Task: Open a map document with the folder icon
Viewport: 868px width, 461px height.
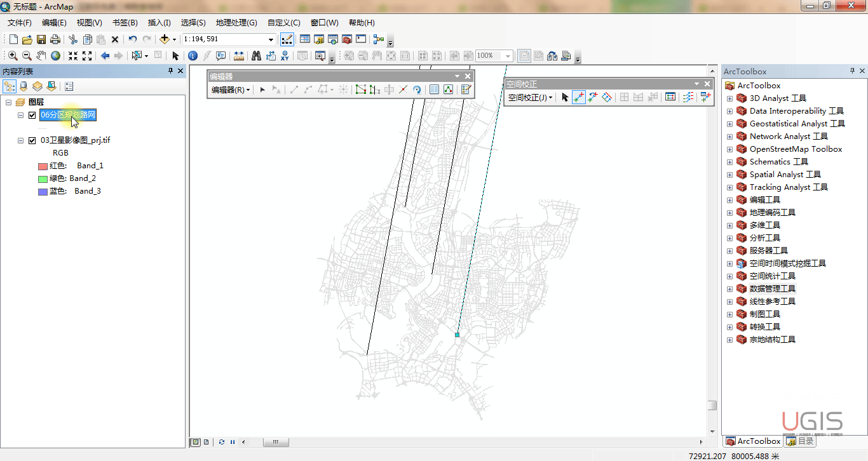Action: [x=27, y=39]
